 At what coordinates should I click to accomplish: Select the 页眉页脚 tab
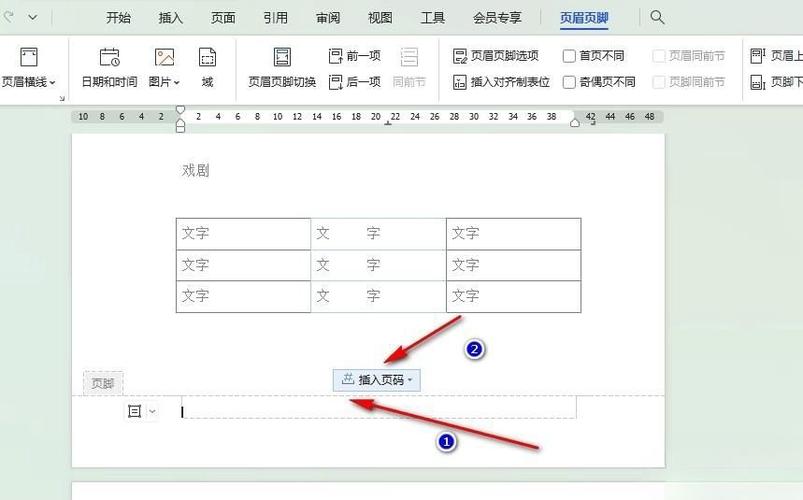(584, 18)
